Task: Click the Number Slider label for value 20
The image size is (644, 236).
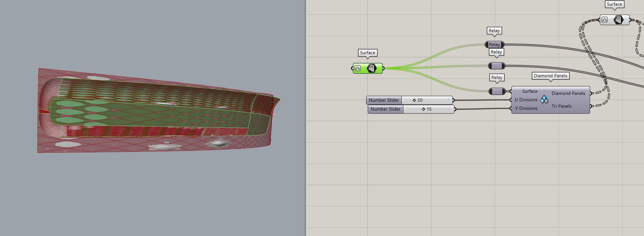Action: click(384, 100)
